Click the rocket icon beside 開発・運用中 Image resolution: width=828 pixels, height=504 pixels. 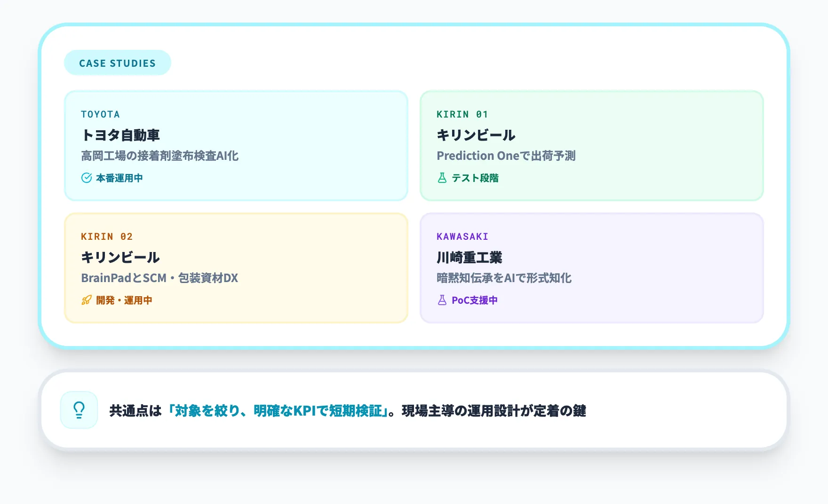[86, 300]
